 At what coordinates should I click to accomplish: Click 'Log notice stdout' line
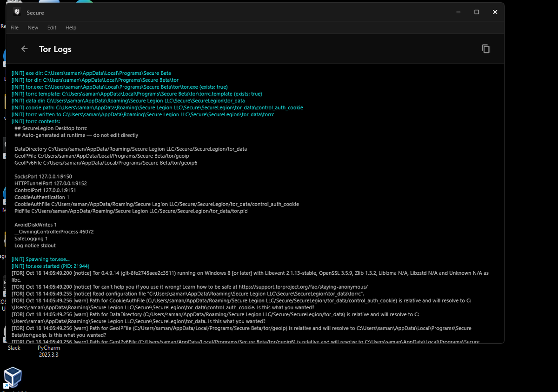point(35,246)
